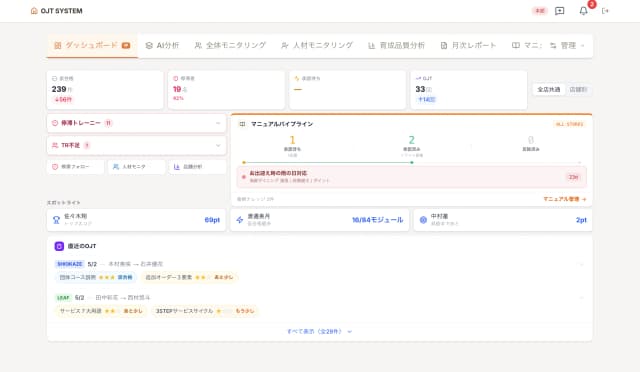Open the 人材モニタリング tab
Screen dimensions: 640x372
coord(317,45)
